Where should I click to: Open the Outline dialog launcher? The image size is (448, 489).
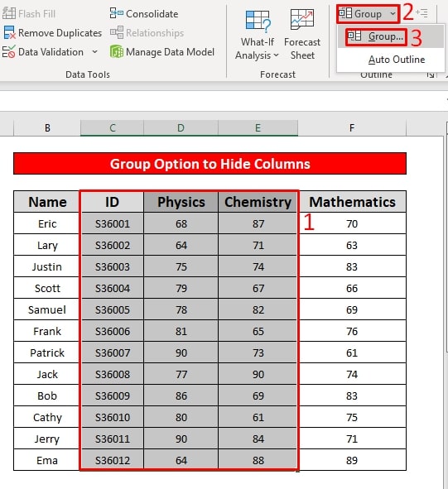(x=431, y=74)
